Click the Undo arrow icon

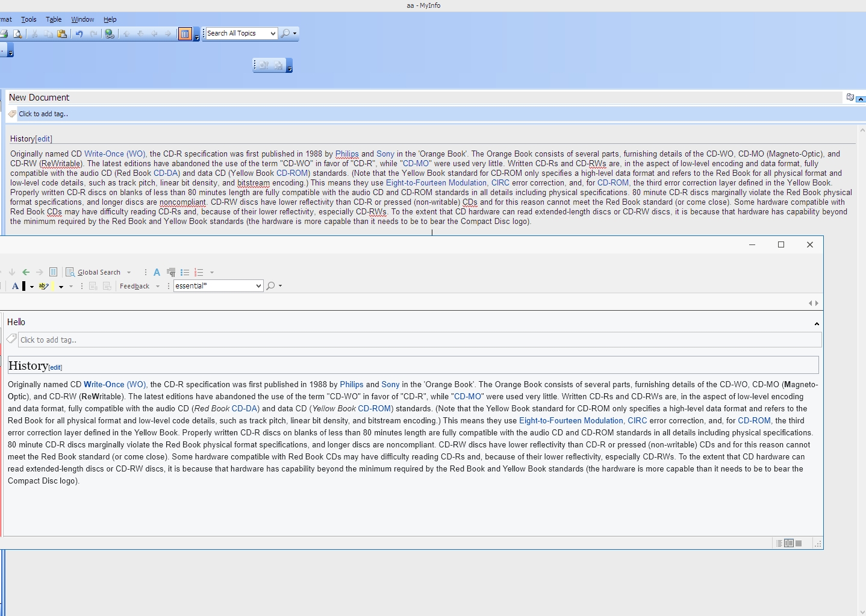(x=79, y=34)
